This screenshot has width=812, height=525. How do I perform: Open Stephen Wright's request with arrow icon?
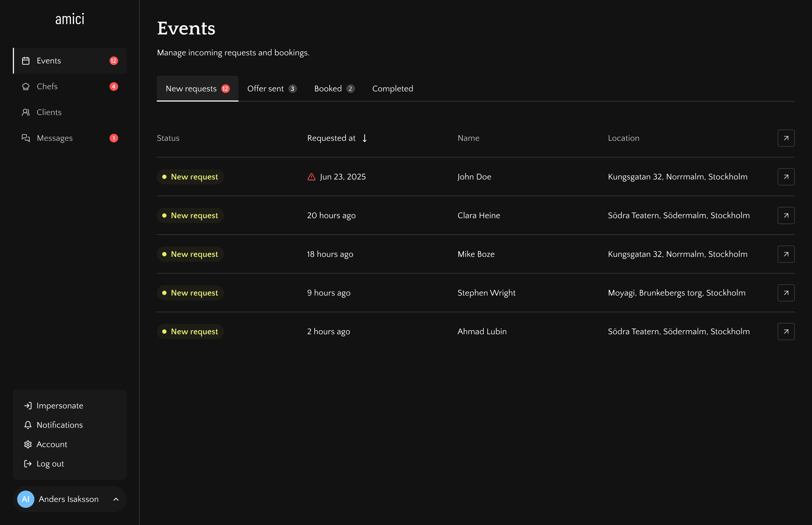click(x=786, y=293)
